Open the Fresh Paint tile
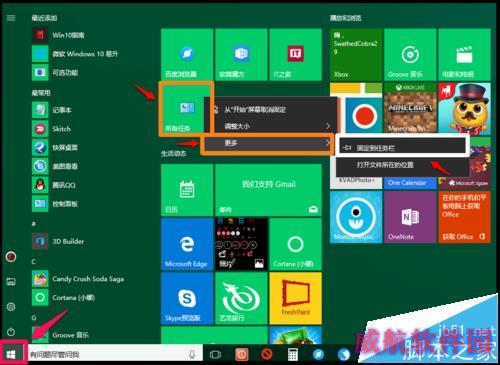The height and width of the screenshot is (365, 500). point(295,298)
